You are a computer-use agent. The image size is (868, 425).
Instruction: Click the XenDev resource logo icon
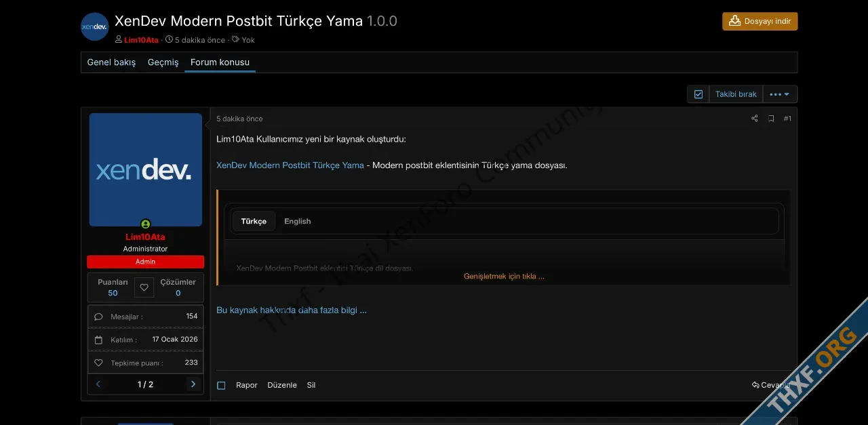coord(95,26)
